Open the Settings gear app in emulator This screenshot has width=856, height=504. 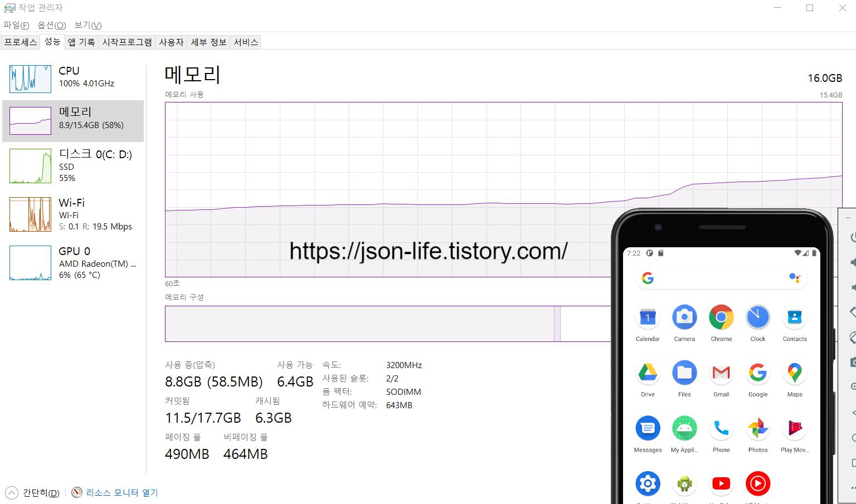648,483
